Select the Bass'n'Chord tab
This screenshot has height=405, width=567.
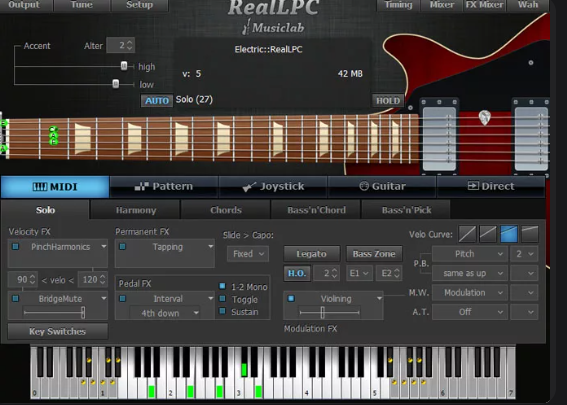(x=316, y=210)
